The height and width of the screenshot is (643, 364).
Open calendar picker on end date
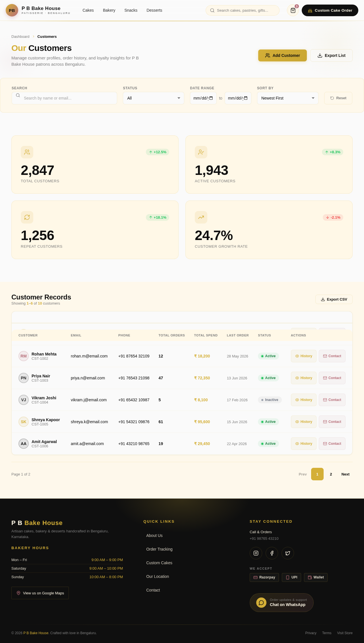point(246,98)
